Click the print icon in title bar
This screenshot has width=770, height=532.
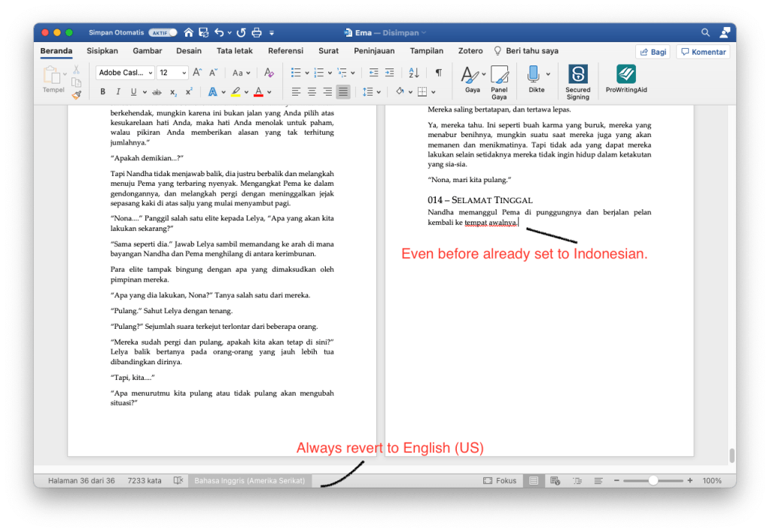point(257,32)
